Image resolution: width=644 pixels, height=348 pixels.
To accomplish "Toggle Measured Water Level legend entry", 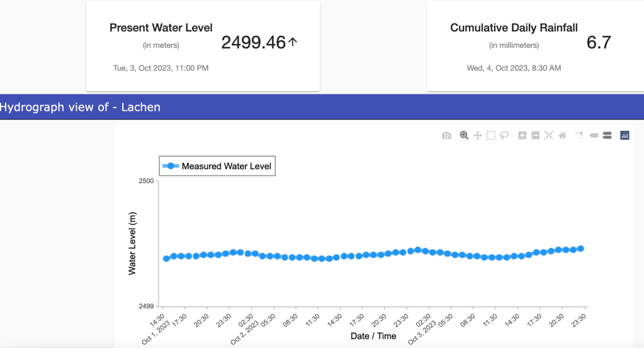I will coord(217,166).
